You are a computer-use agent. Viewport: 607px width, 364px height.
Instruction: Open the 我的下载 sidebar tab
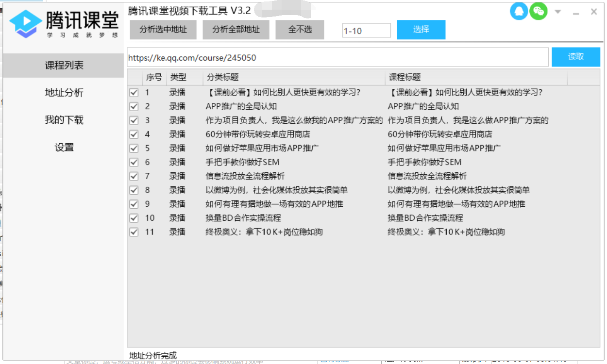pos(64,120)
